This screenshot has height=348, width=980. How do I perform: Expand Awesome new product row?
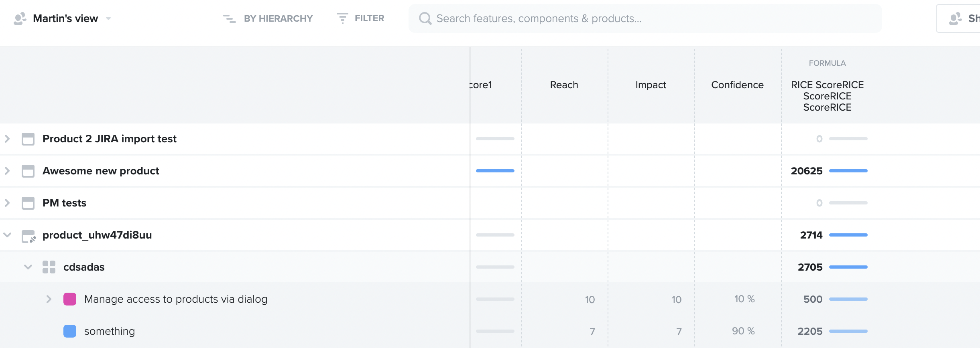pyautogui.click(x=7, y=171)
